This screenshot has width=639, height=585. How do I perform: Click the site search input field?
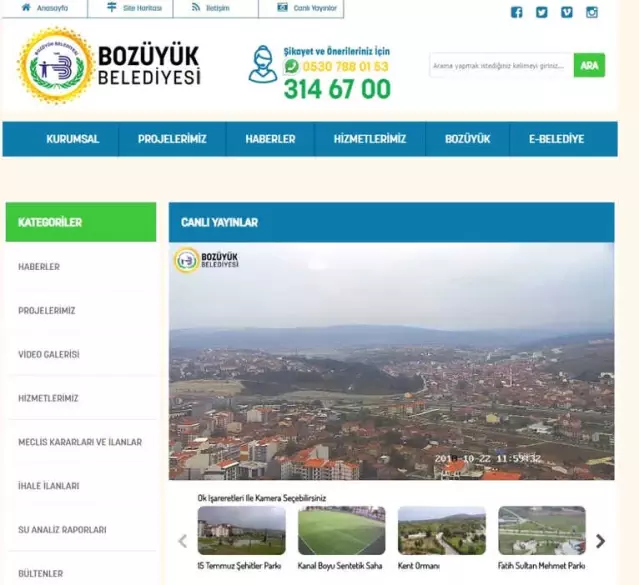click(x=500, y=66)
